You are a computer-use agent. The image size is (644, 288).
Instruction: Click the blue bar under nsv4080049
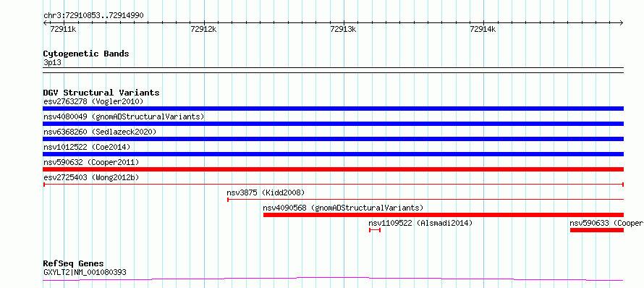click(x=333, y=124)
